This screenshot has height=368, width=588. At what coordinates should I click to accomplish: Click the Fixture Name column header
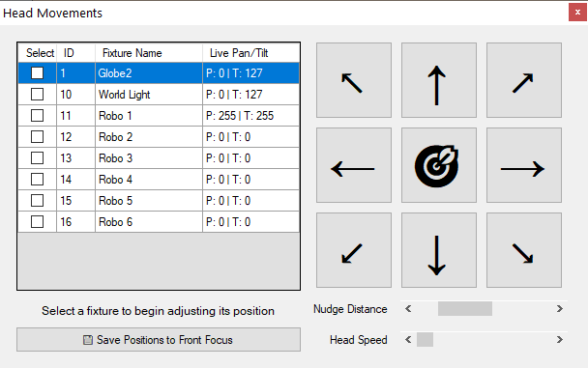(x=149, y=53)
